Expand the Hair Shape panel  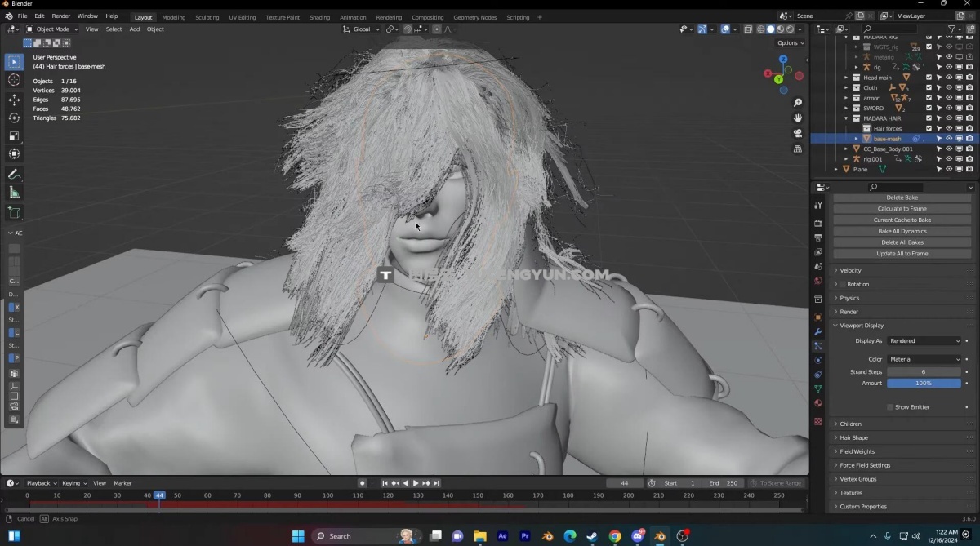tap(853, 437)
